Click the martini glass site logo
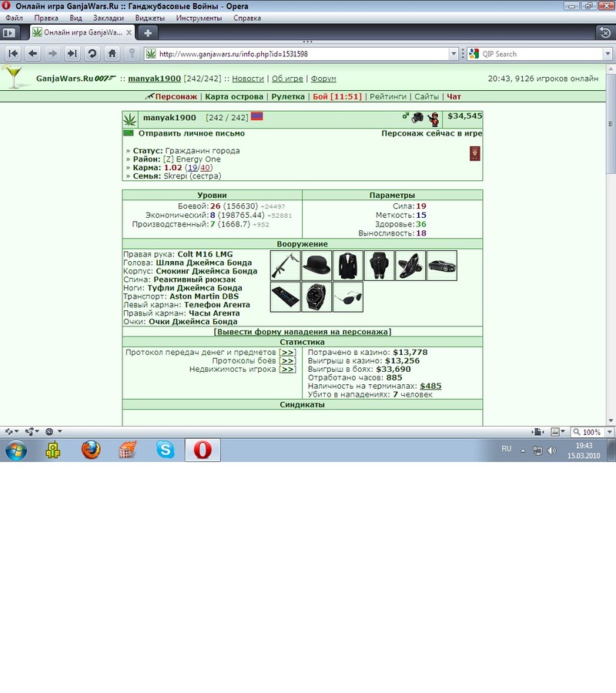This screenshot has height=693, width=616. pyautogui.click(x=12, y=76)
